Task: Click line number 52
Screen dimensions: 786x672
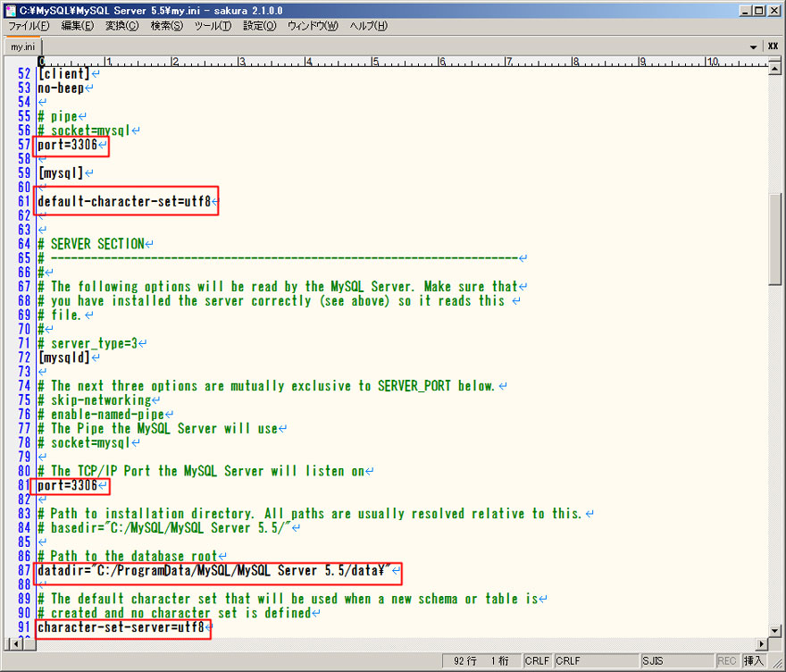Action: pyautogui.click(x=24, y=73)
